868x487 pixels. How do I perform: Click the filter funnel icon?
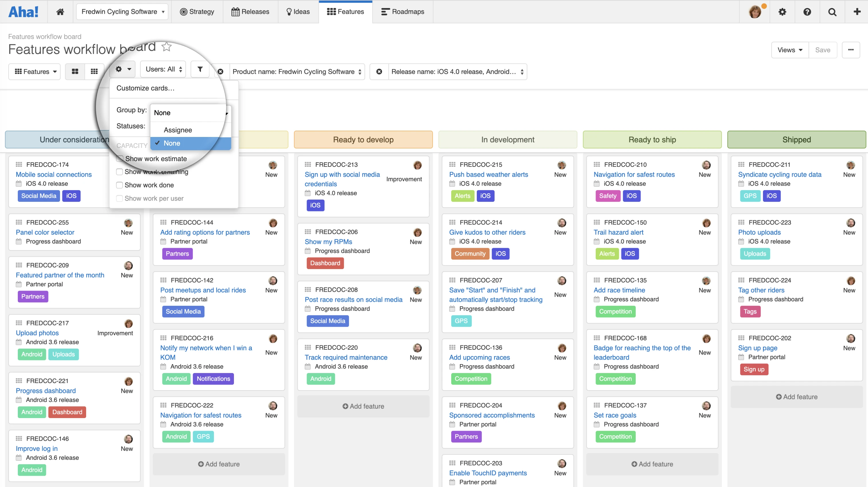pyautogui.click(x=200, y=69)
